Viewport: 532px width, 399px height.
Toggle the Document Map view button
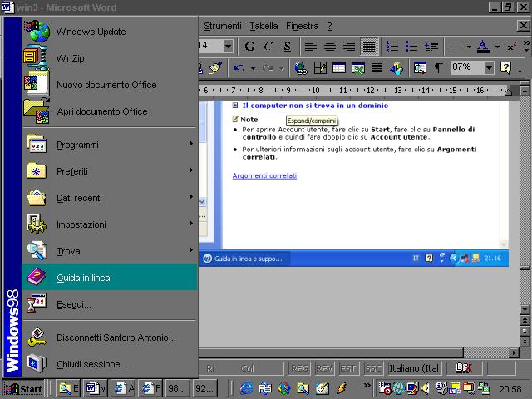click(x=420, y=68)
